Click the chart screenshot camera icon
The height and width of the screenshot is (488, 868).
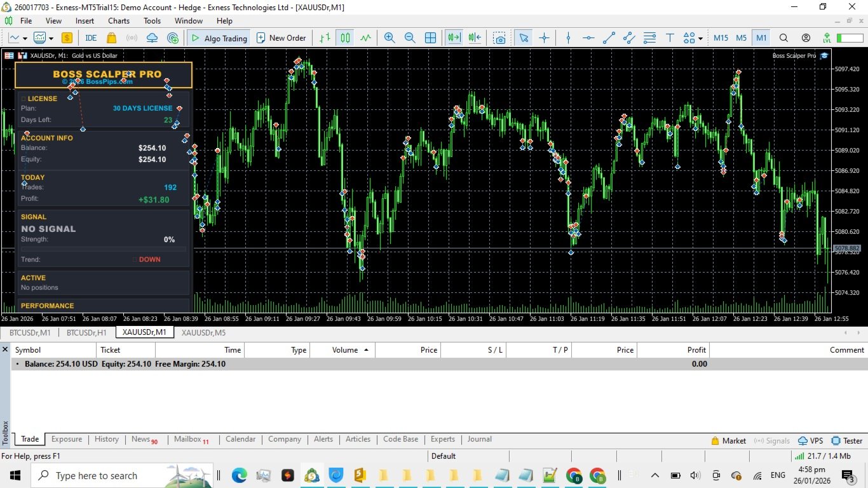pos(500,38)
